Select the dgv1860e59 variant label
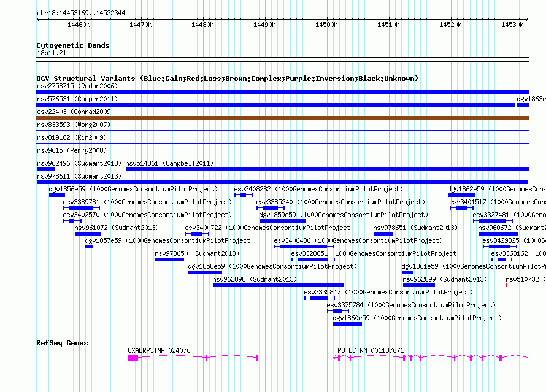546x392 pixels. 418,318
